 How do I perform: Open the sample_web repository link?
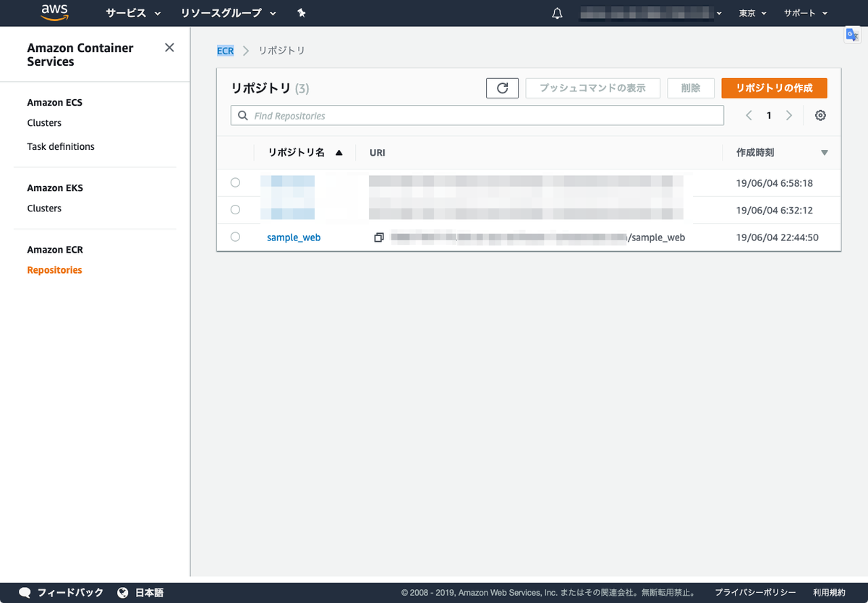coord(294,237)
